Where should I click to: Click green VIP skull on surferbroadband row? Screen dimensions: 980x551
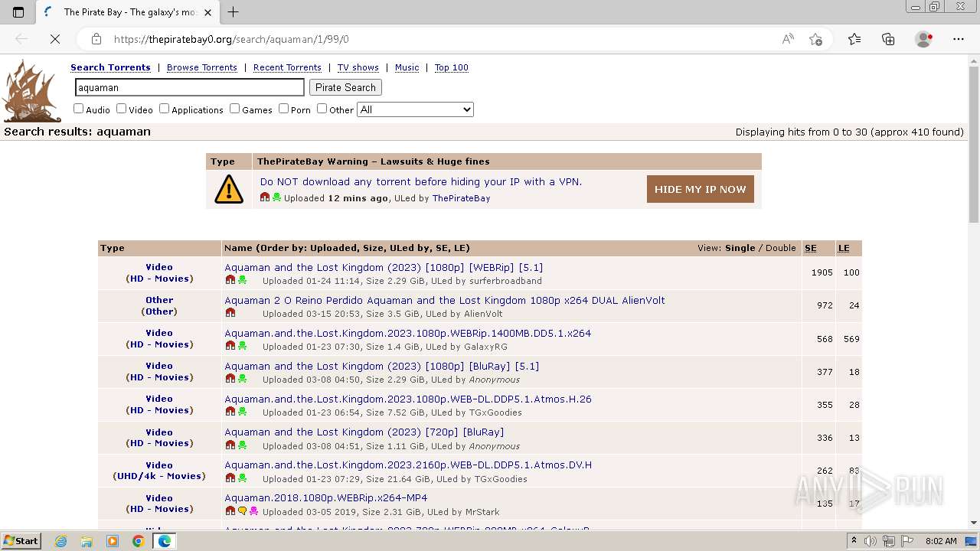coord(242,280)
